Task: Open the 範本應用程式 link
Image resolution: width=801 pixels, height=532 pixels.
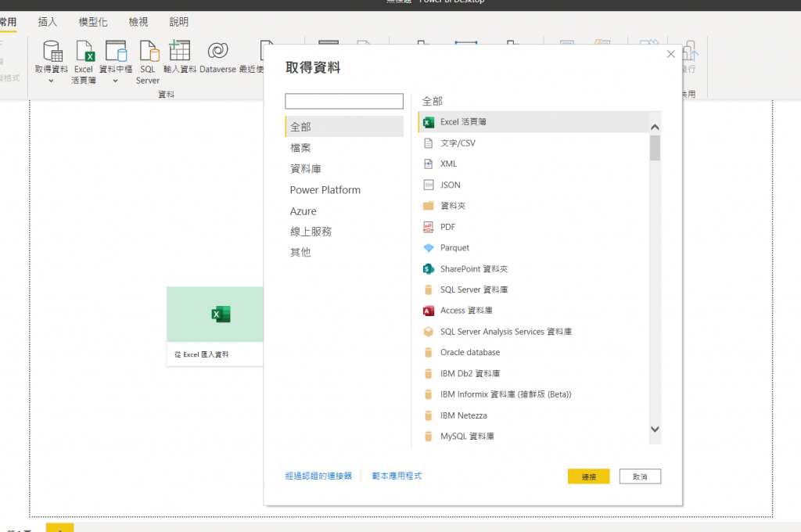Action: click(397, 476)
